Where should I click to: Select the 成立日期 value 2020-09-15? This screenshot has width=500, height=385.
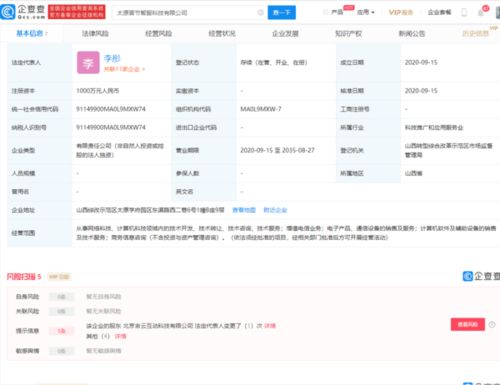coord(421,62)
